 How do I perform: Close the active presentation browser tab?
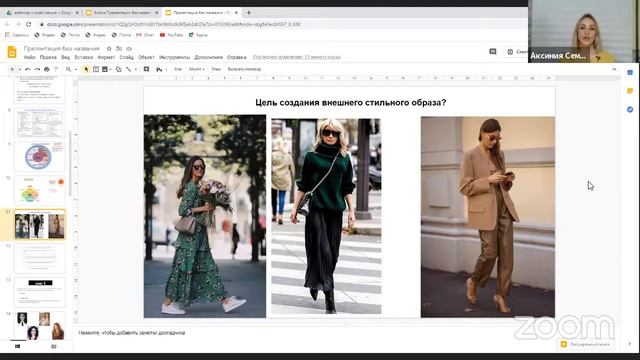pos(236,13)
